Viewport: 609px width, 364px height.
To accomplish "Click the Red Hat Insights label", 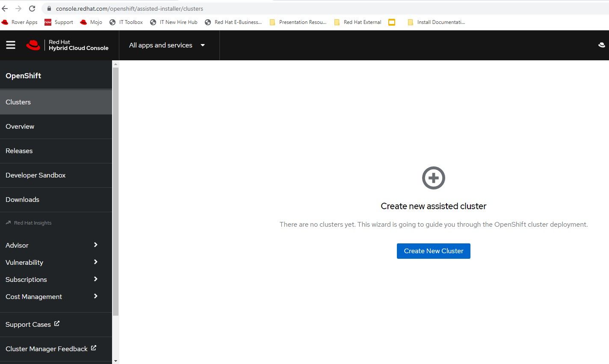I will coord(33,223).
